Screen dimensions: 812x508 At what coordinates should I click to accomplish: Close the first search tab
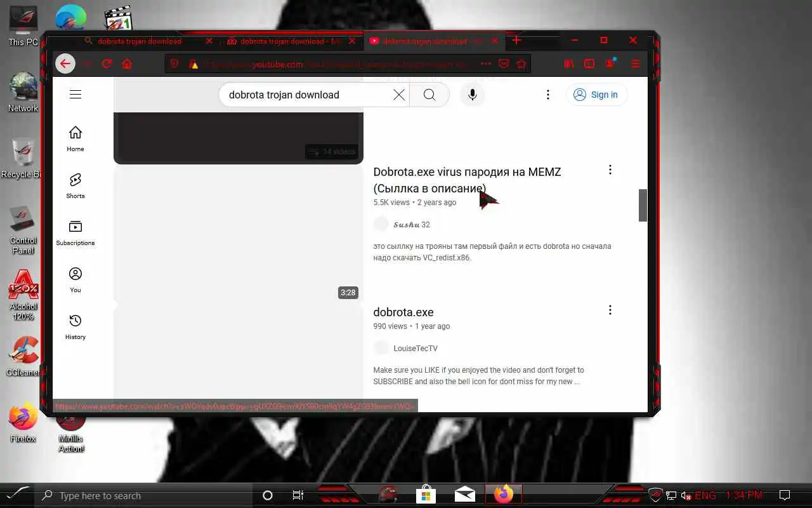coord(209,41)
